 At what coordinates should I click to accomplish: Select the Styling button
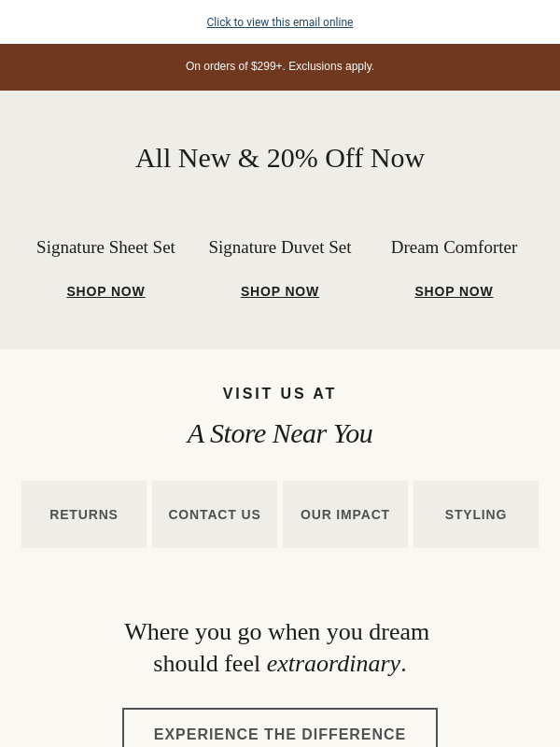pos(476,514)
